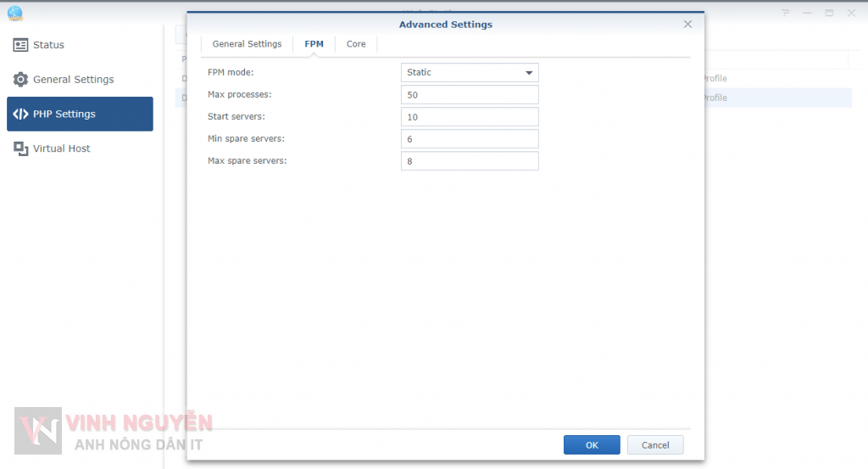Screen dimensions: 868x469
Task: Click the Min spare servers field
Action: click(x=470, y=139)
